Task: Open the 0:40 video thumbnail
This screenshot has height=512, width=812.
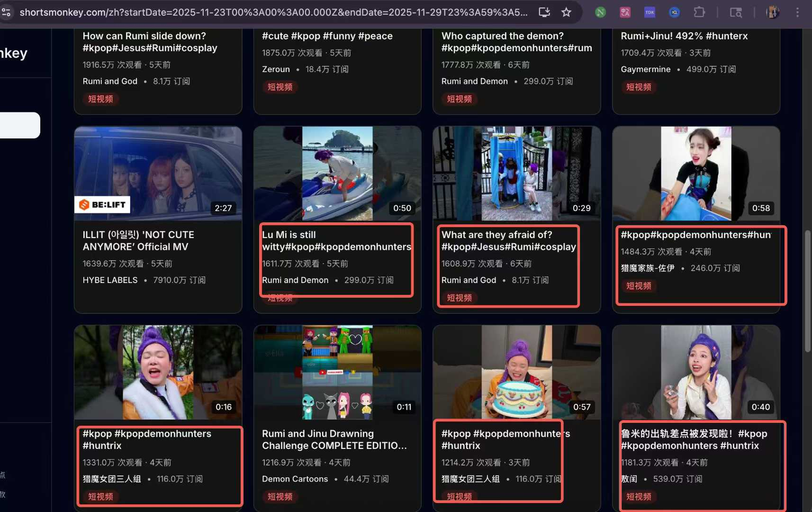Action: 696,372
